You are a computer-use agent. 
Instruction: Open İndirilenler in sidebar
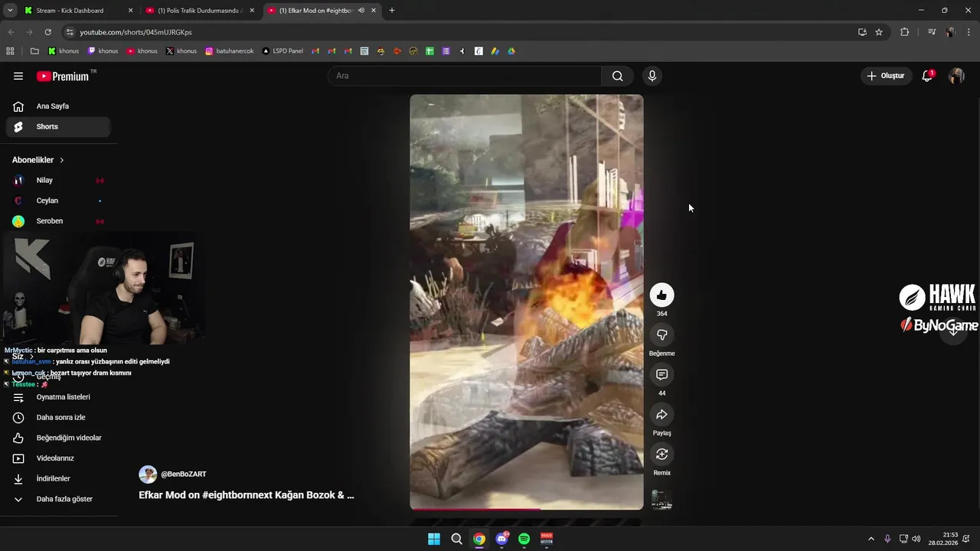click(x=58, y=478)
